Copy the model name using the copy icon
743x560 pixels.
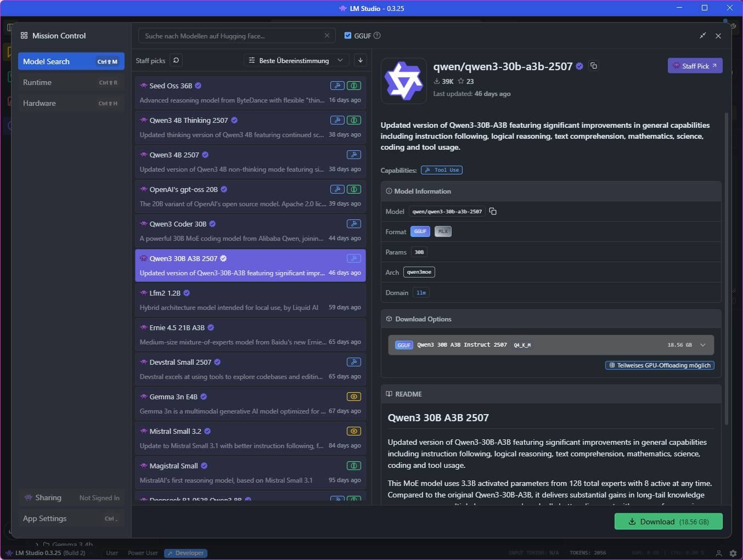(x=594, y=65)
